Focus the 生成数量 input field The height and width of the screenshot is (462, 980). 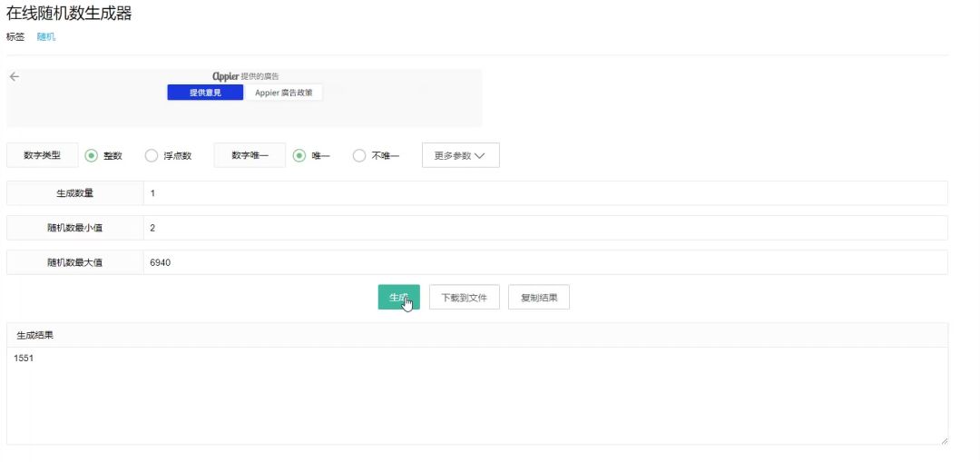pyautogui.click(x=544, y=193)
